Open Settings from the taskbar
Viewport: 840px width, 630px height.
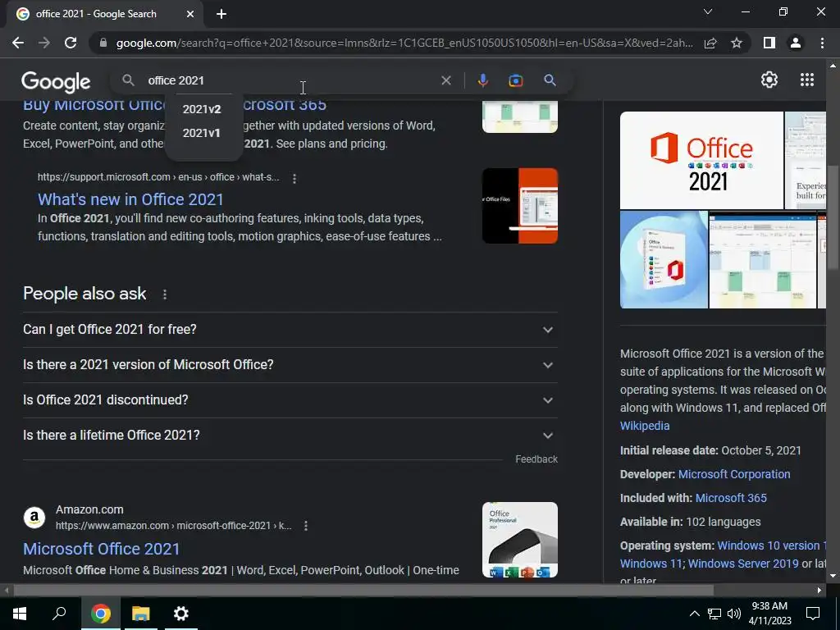click(181, 614)
